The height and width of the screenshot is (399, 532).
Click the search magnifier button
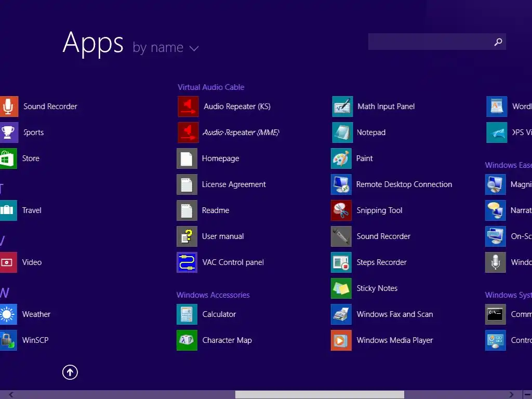pyautogui.click(x=498, y=42)
